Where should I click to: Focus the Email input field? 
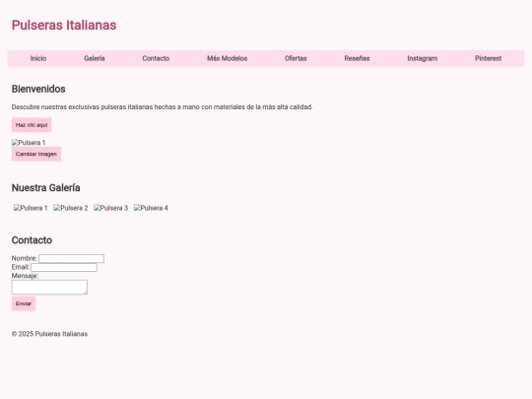point(64,267)
